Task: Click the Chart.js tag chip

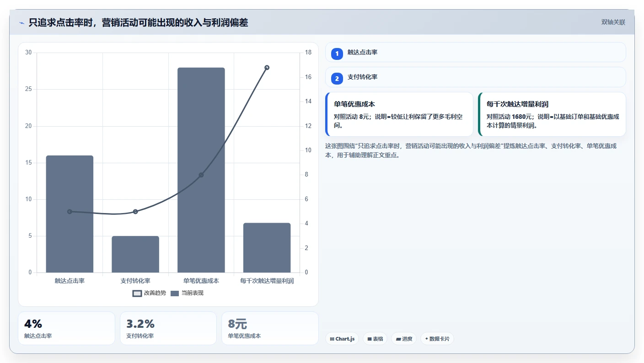Action: pos(342,339)
